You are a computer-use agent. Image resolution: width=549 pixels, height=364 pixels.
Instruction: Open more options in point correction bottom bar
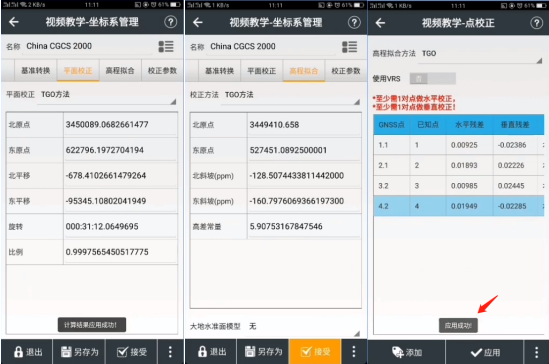coord(536,352)
